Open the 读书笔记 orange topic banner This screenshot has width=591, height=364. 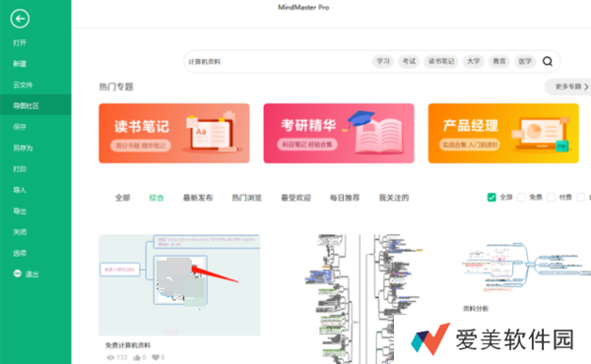coord(174,133)
